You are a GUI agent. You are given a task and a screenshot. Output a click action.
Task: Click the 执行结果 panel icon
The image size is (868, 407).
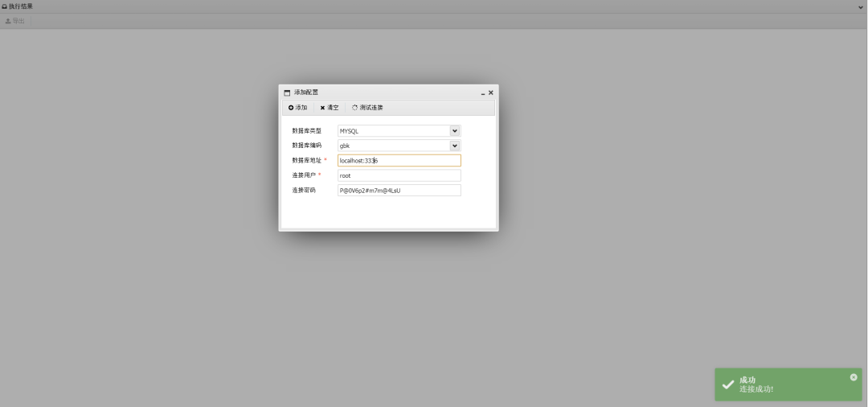click(x=5, y=6)
